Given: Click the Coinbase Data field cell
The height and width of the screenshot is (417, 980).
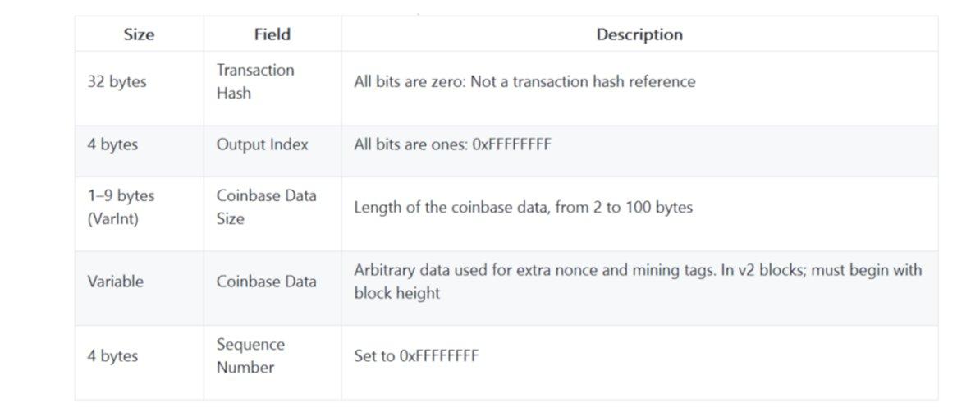Looking at the screenshot, I should 266,282.
